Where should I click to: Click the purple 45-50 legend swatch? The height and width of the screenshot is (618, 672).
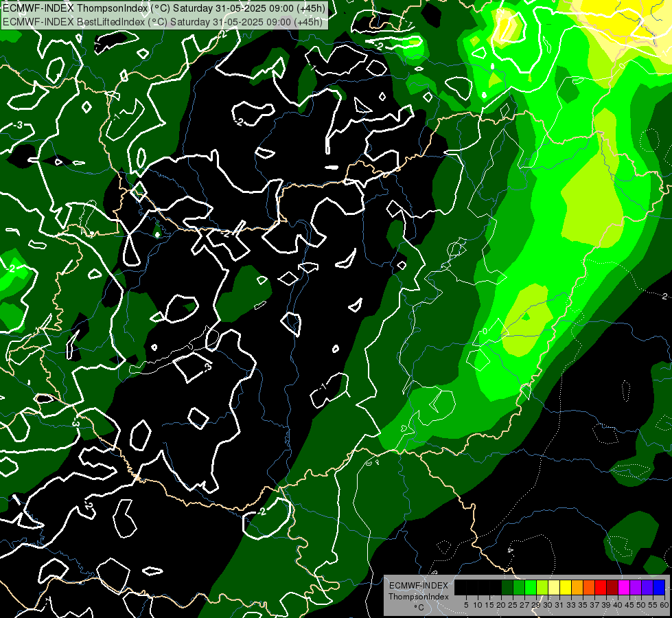tap(636, 587)
